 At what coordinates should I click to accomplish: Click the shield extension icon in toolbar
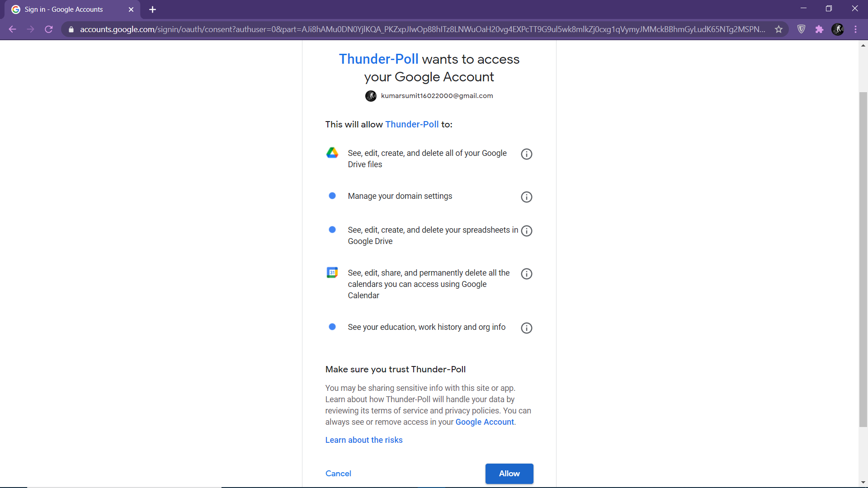[x=801, y=29]
